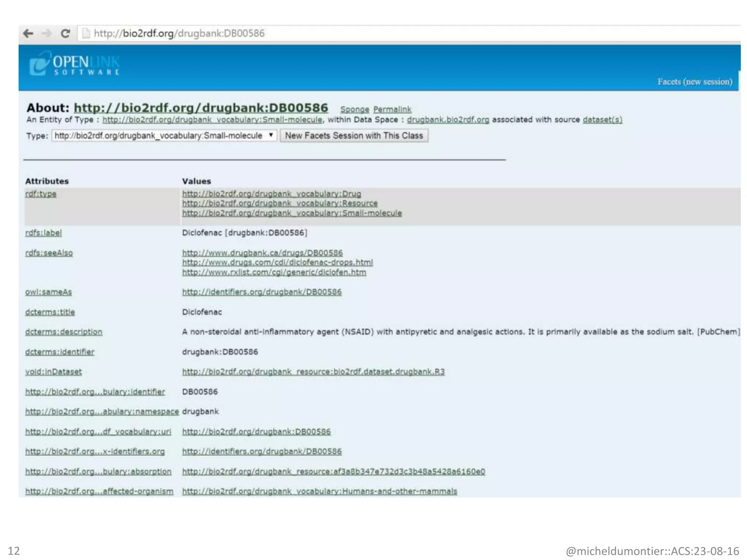Click the dcterms:description attribute link
The height and width of the screenshot is (560, 747).
click(63, 332)
